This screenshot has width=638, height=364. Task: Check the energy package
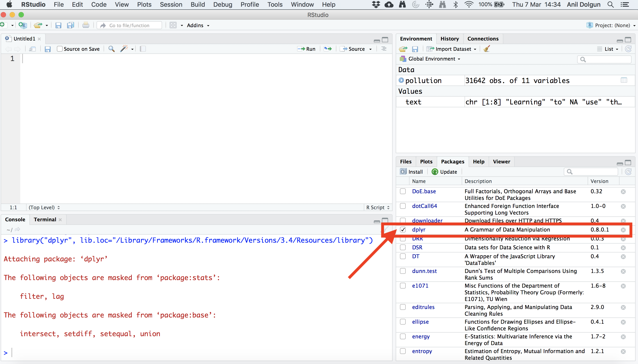(403, 336)
